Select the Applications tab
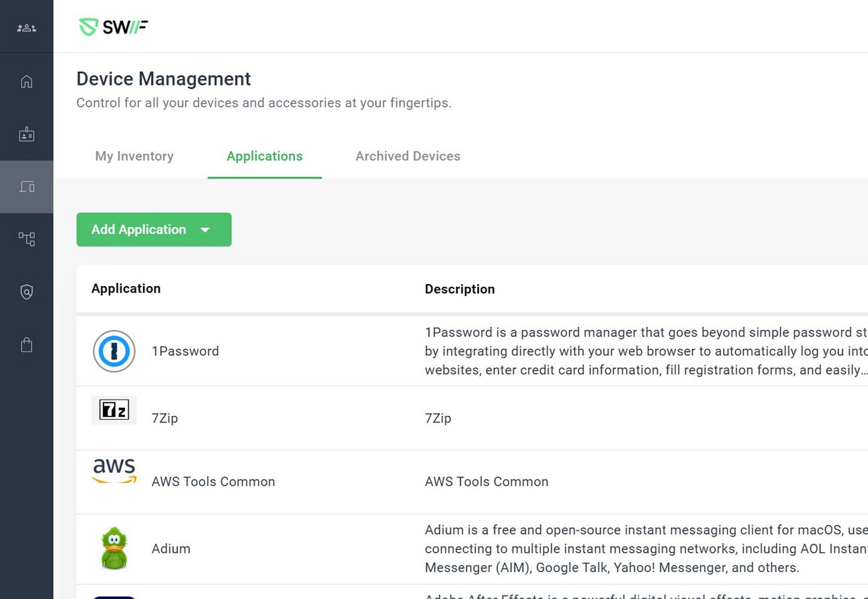The height and width of the screenshot is (599, 868). (x=265, y=156)
